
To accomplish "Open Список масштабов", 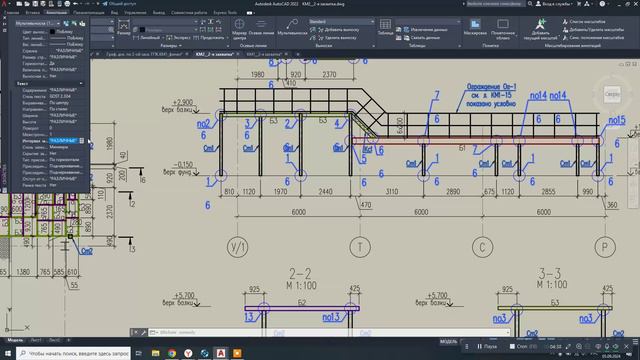I will point(583,22).
